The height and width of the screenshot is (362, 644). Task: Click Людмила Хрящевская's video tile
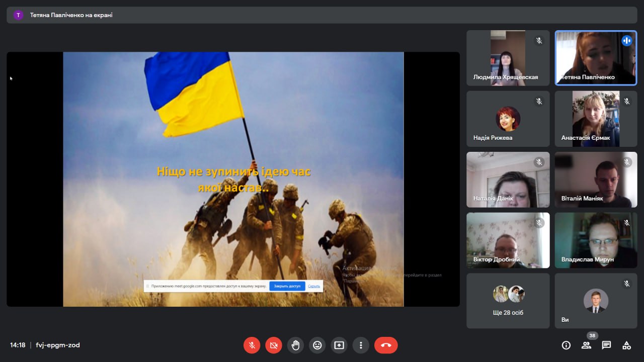508,58
